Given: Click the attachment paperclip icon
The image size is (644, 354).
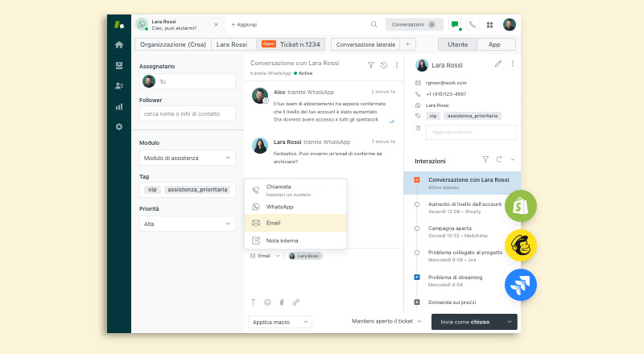Looking at the screenshot, I should tap(282, 303).
